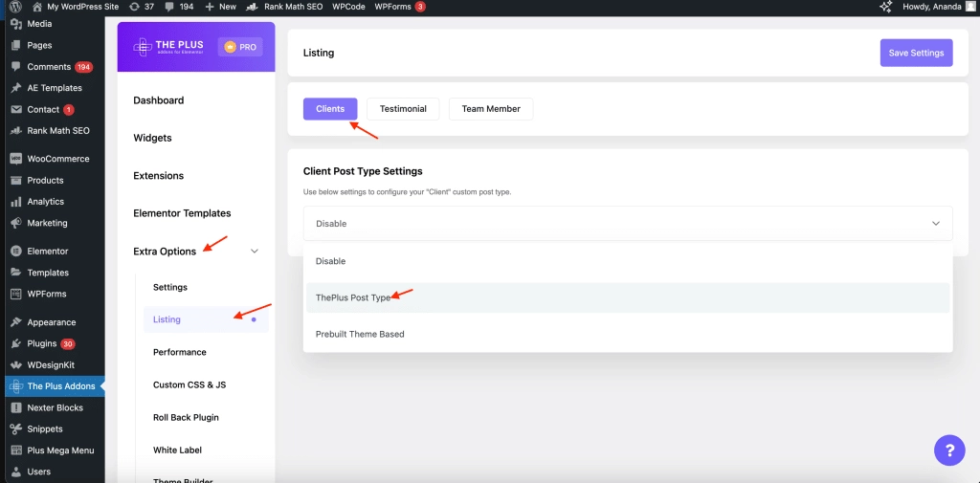980x483 pixels.
Task: Click the Users sidebar icon
Action: 16,472
